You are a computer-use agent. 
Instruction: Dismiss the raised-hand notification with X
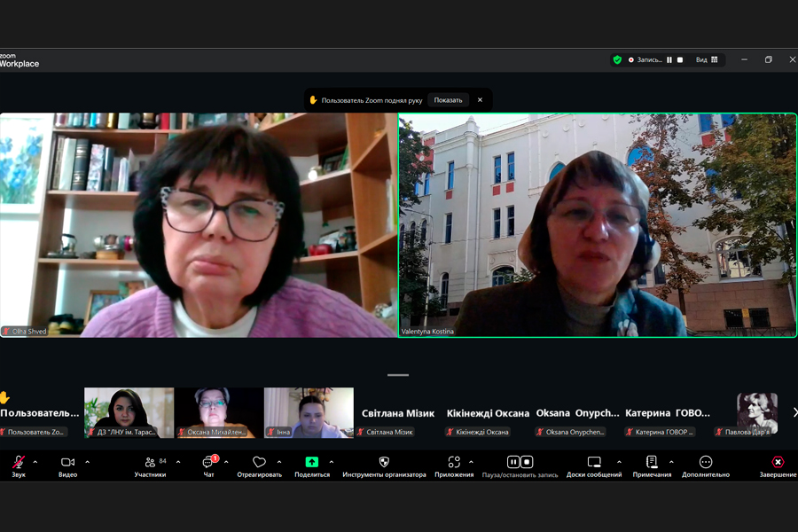coord(480,100)
